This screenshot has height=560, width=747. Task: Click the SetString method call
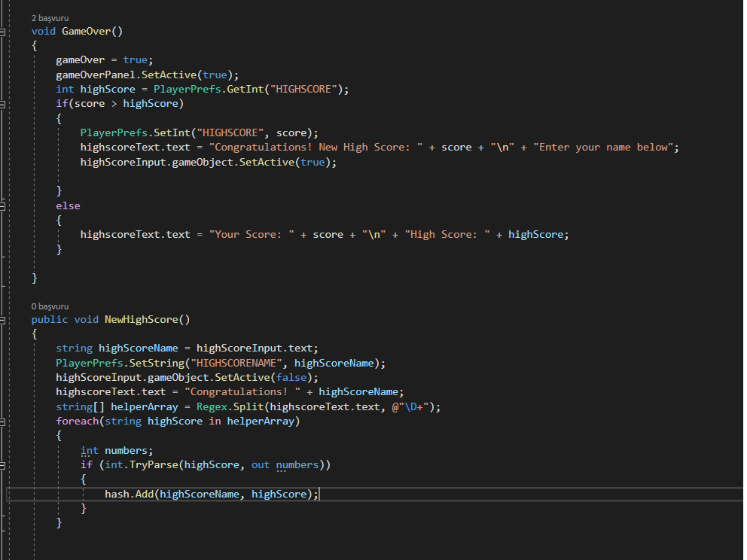click(x=157, y=364)
